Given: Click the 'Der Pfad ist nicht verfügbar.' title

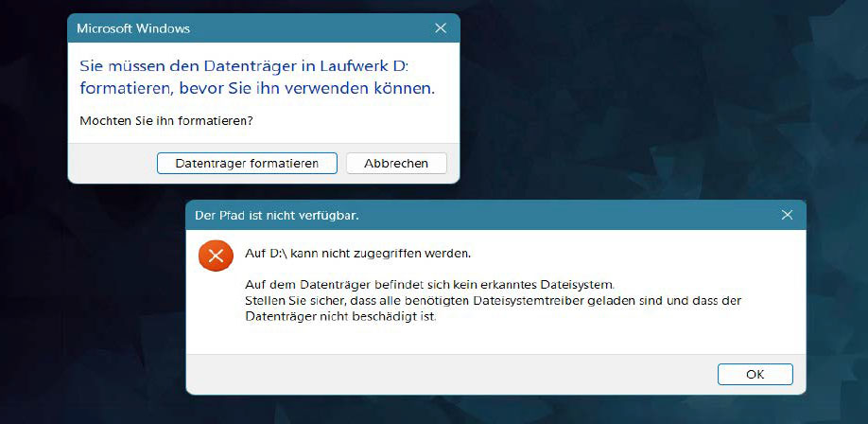Looking at the screenshot, I should click(277, 216).
